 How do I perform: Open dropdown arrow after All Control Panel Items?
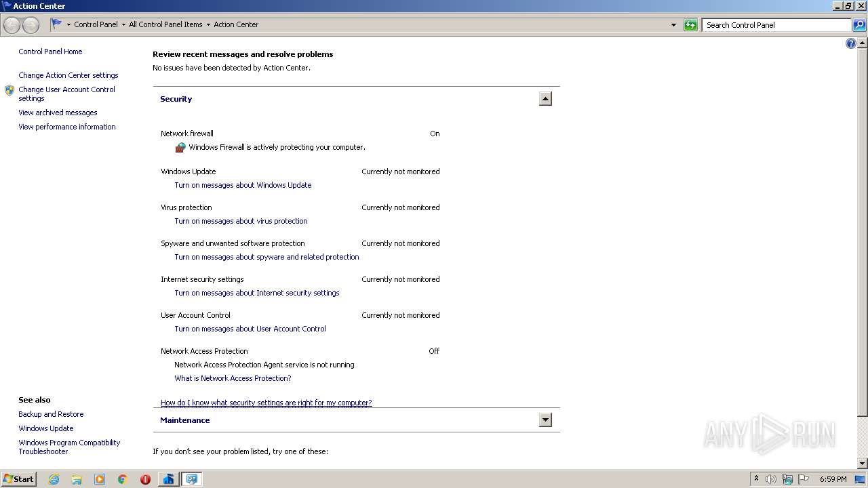(208, 25)
